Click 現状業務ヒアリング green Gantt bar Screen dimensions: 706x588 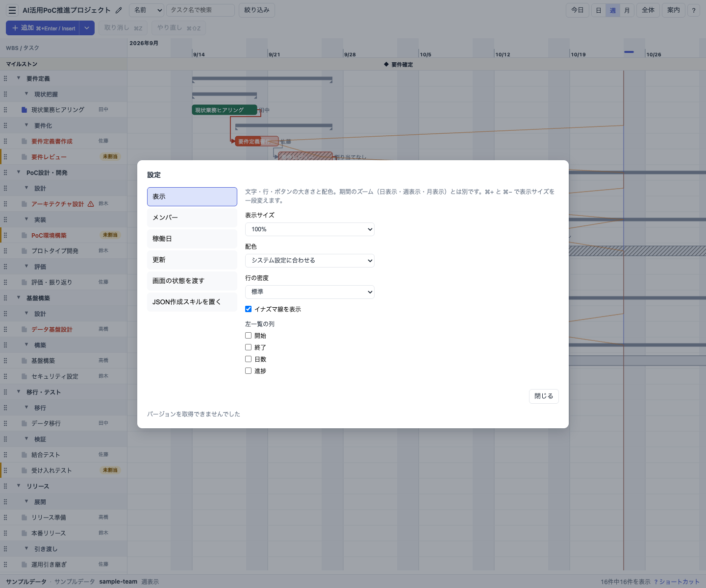225,110
